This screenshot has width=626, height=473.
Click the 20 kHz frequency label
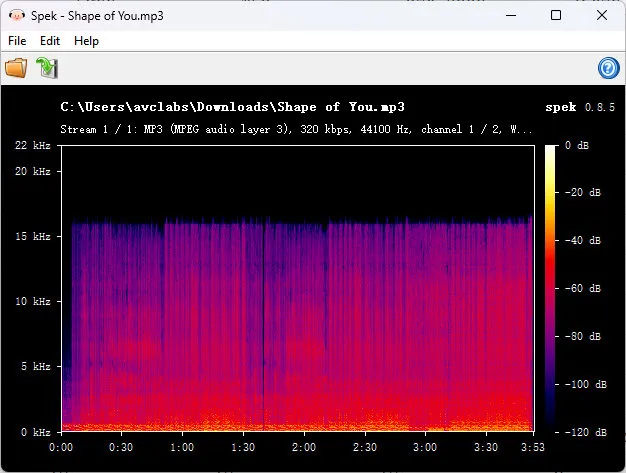tap(33, 171)
